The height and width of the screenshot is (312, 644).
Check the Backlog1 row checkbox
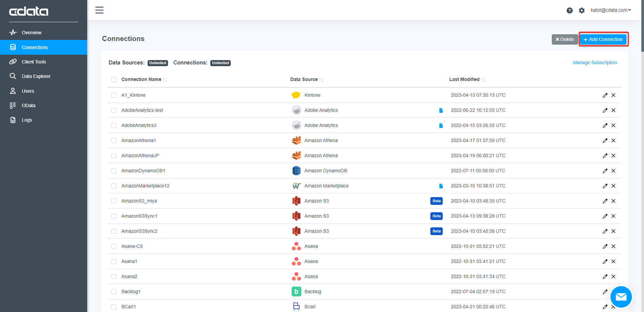click(x=114, y=292)
